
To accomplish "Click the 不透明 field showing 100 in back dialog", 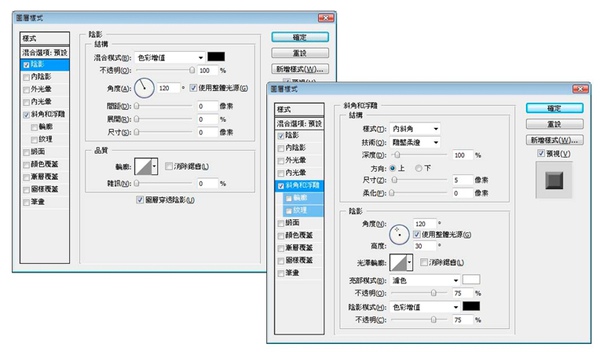I will click(x=208, y=70).
